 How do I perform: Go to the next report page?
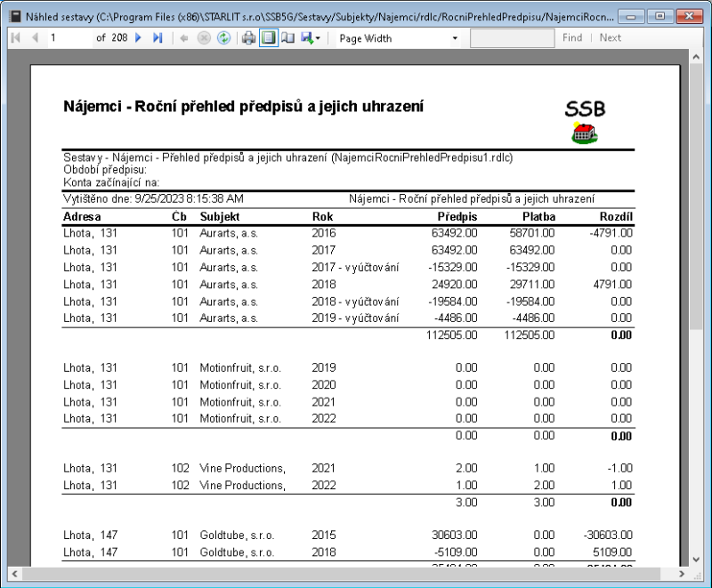pyautogui.click(x=138, y=38)
